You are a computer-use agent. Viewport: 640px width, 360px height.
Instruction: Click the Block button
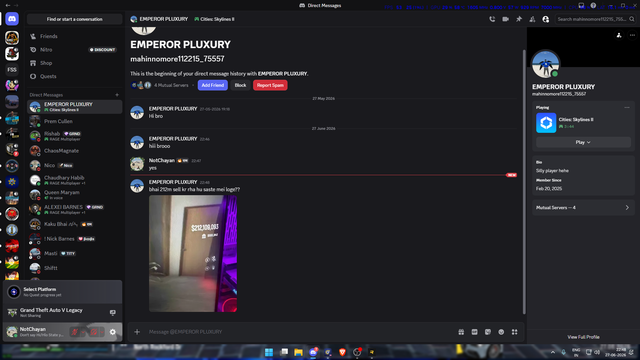point(240,85)
